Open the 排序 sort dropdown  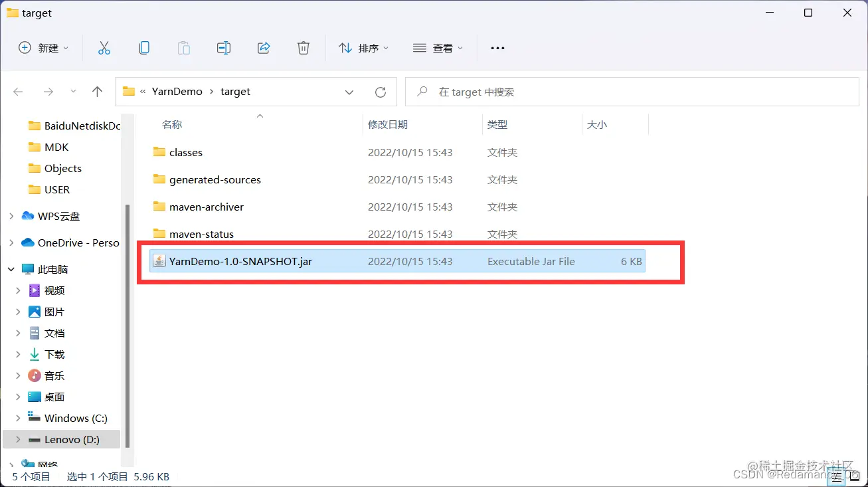point(363,47)
